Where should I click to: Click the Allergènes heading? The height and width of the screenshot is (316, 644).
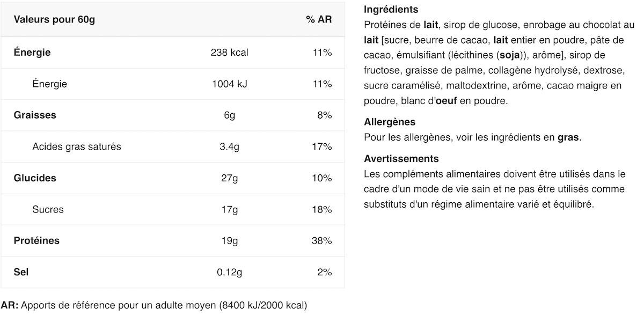pyautogui.click(x=390, y=122)
